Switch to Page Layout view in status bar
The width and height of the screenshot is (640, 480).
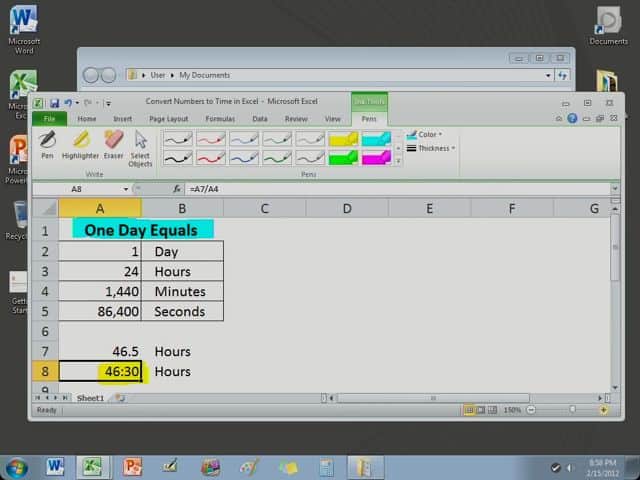click(x=481, y=410)
